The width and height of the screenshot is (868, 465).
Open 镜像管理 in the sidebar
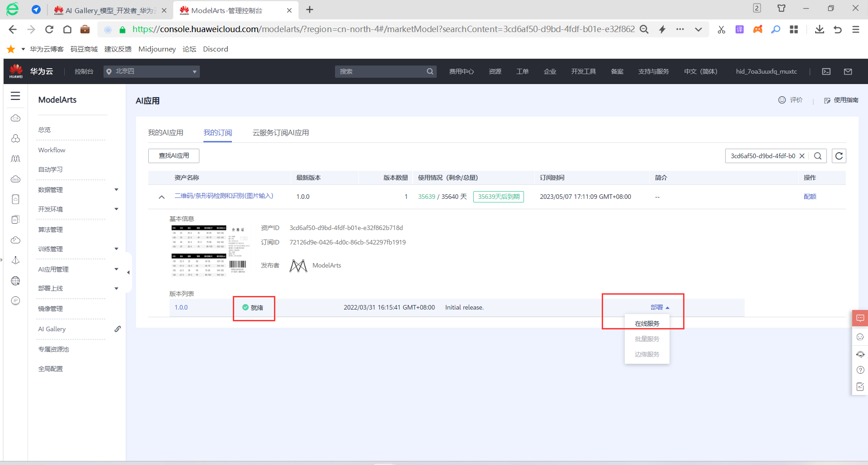click(x=50, y=309)
